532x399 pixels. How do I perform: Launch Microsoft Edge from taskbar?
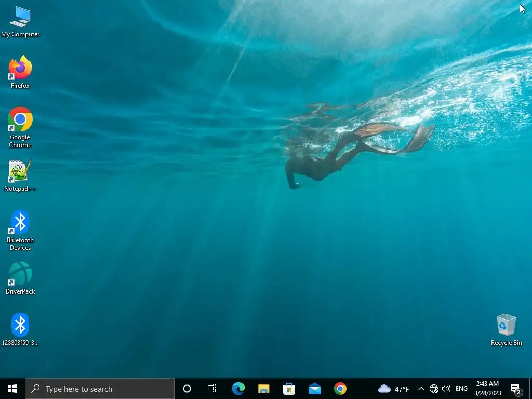click(x=238, y=389)
